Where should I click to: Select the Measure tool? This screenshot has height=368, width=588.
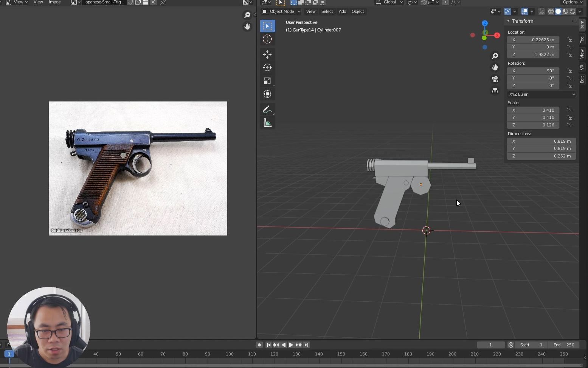click(267, 122)
